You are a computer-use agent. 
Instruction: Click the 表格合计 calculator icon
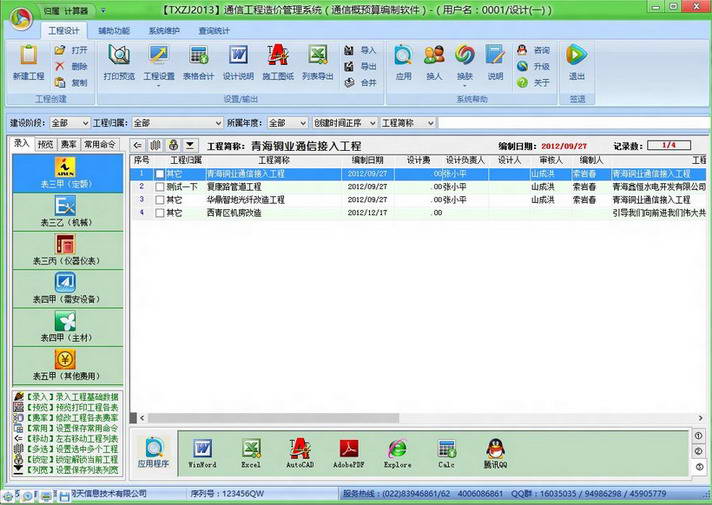tap(198, 54)
